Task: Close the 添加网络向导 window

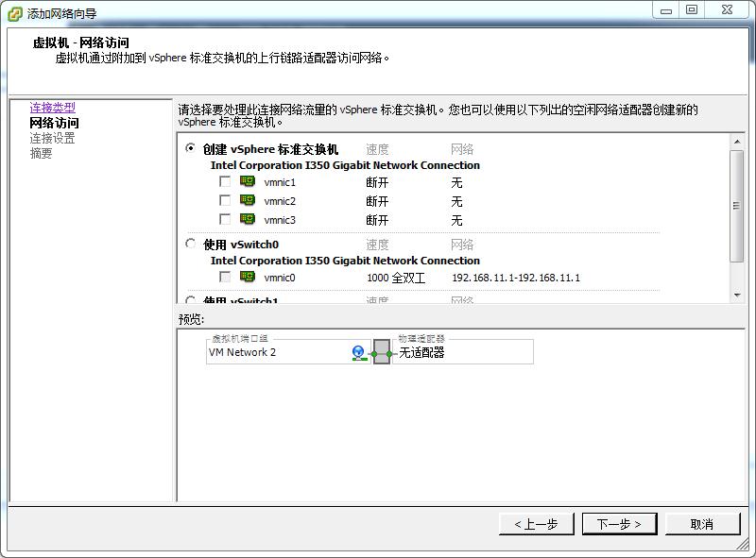Action: (x=727, y=10)
